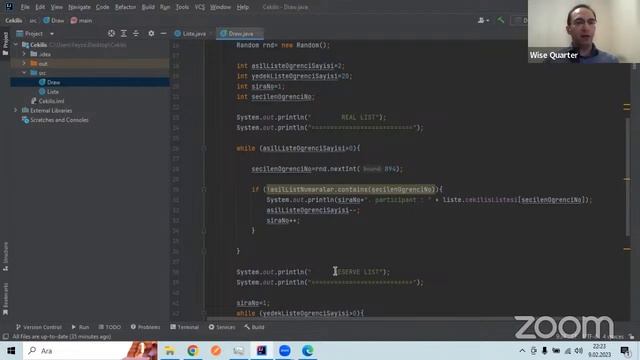Image resolution: width=640 pixels, height=360 pixels.
Task: Switch to the Liste.java editor tab
Action: point(191,33)
